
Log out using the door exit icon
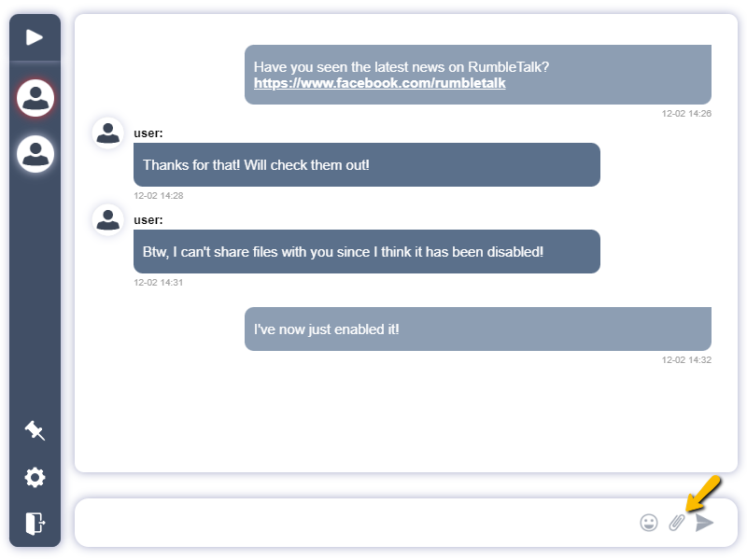pyautogui.click(x=35, y=524)
